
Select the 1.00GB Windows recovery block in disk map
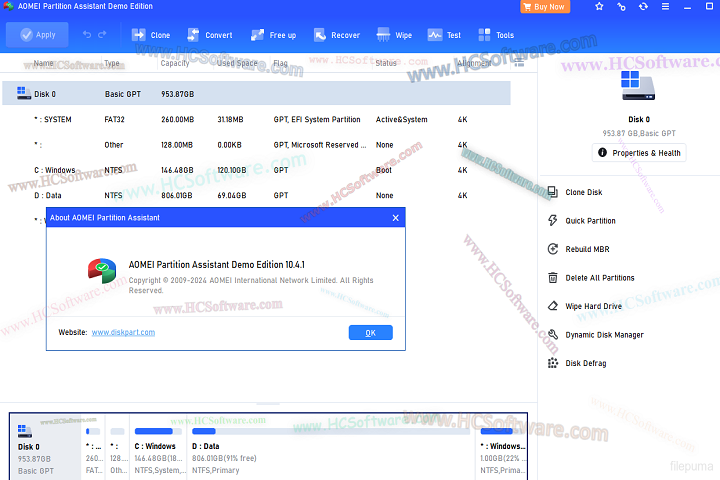coord(502,447)
